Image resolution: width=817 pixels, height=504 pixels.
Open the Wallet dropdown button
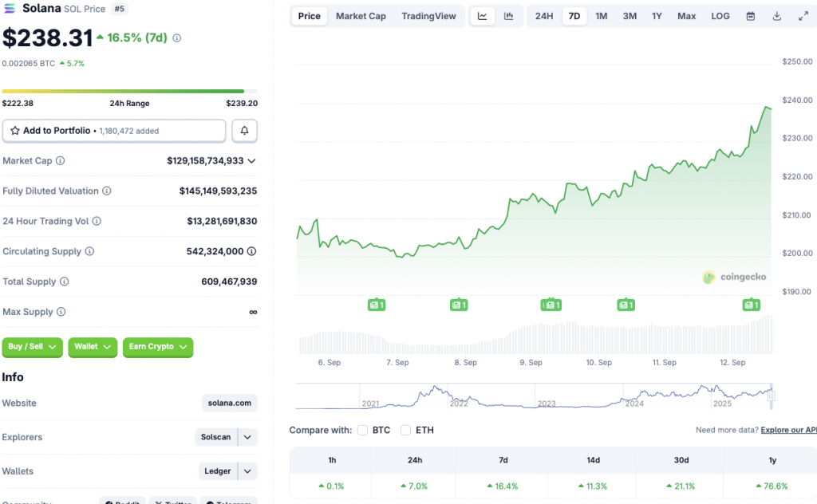coord(93,347)
